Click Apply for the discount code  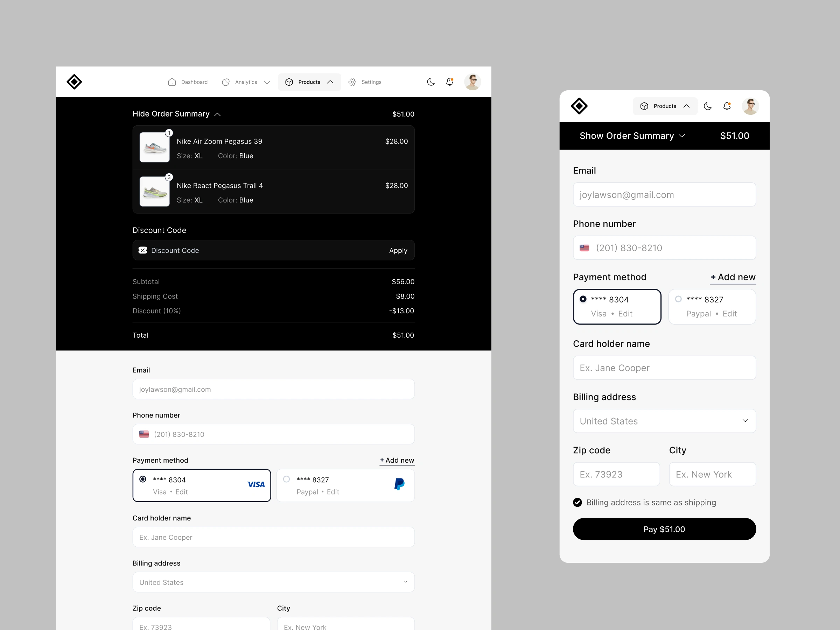(398, 251)
